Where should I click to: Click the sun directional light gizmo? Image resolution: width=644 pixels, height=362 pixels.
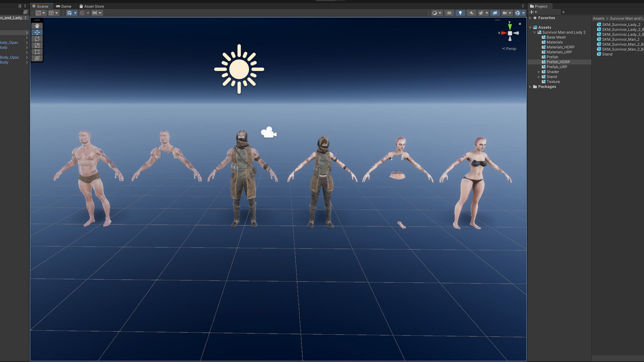239,69
